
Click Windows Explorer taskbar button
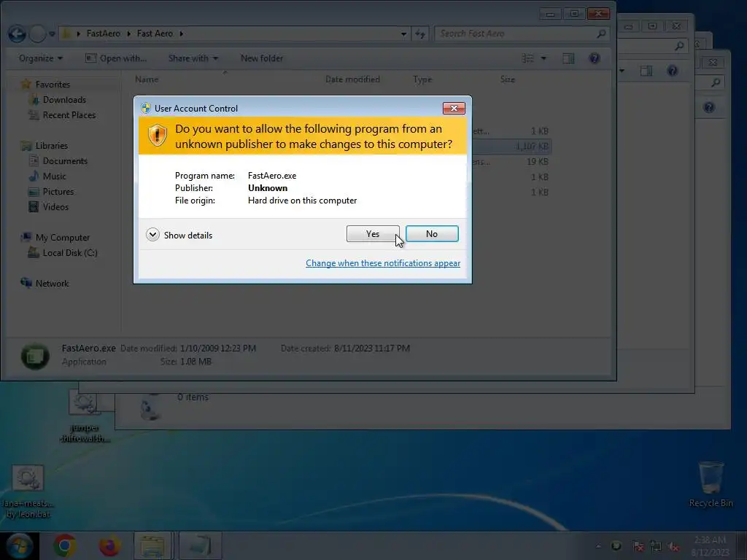[152, 545]
